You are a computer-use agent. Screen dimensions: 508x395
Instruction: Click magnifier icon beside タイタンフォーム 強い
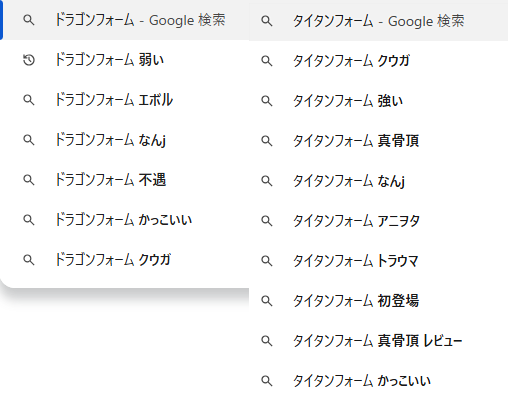267,101
